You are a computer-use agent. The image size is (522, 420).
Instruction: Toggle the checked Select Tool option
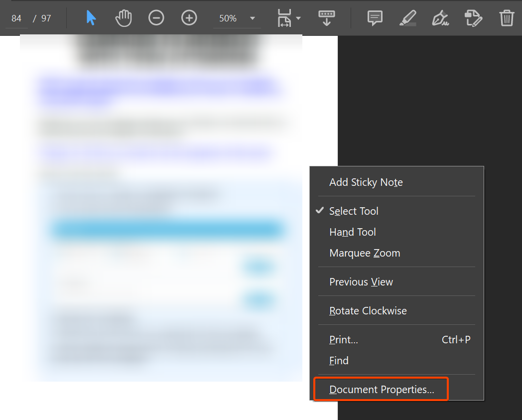point(354,211)
